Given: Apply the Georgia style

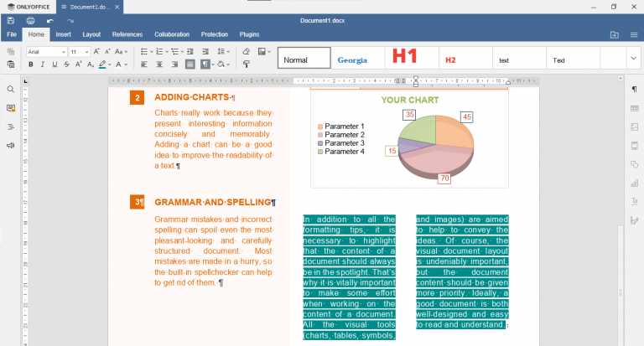Looking at the screenshot, I should click(352, 58).
